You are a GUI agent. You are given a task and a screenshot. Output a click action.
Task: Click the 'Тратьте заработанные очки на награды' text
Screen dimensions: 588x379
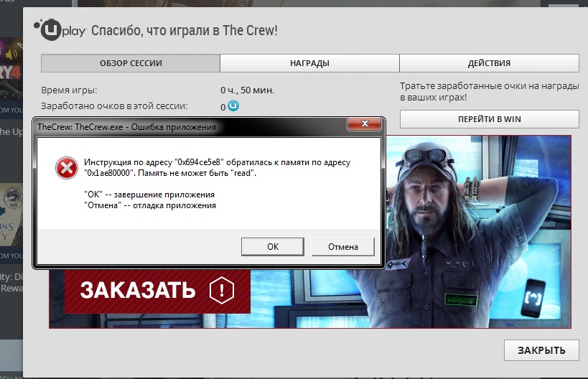tap(490, 86)
